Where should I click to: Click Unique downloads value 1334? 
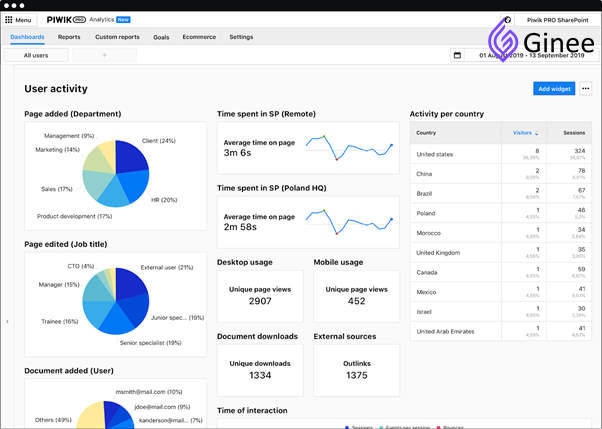click(x=260, y=375)
